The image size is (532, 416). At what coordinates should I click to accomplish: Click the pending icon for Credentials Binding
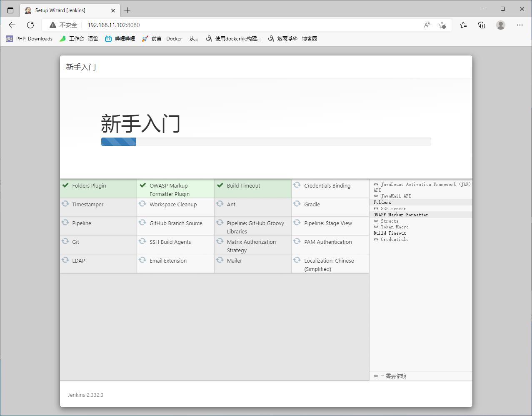[297, 185]
